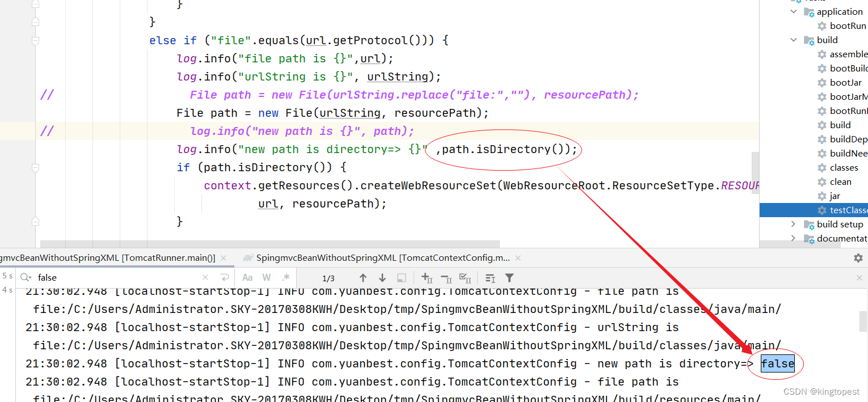Select the classes Gradle task
868x402 pixels.
844,167
